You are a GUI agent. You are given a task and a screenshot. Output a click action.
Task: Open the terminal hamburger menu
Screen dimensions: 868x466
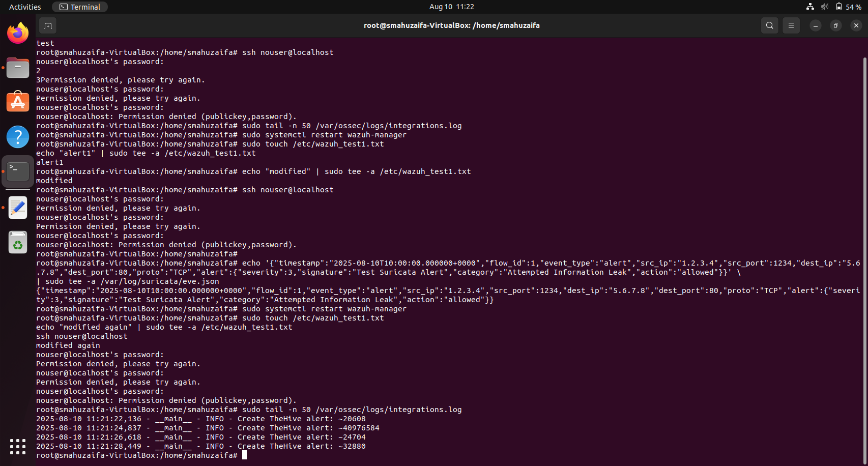791,25
